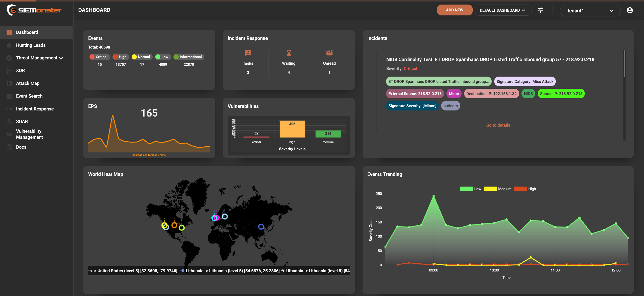Click the Hunting Leads sidebar icon
The width and height of the screenshot is (644, 296).
pyautogui.click(x=9, y=45)
